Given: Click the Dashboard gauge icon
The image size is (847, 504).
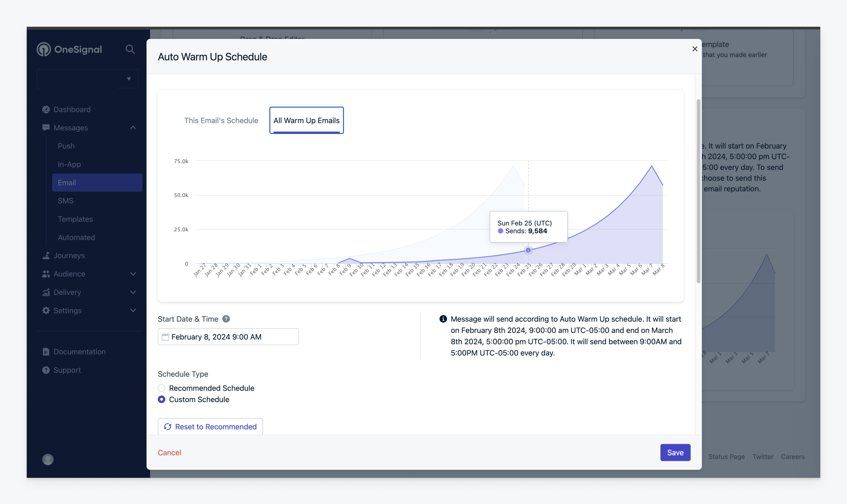Looking at the screenshot, I should (46, 109).
